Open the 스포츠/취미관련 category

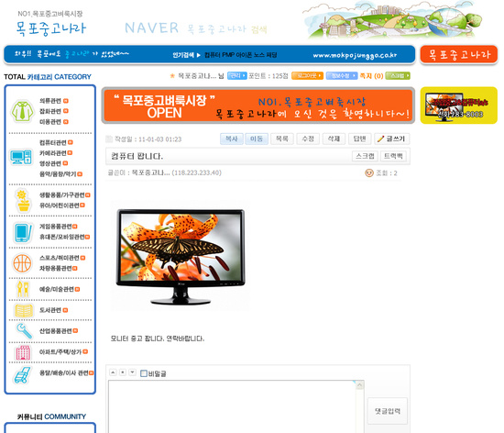click(x=60, y=258)
